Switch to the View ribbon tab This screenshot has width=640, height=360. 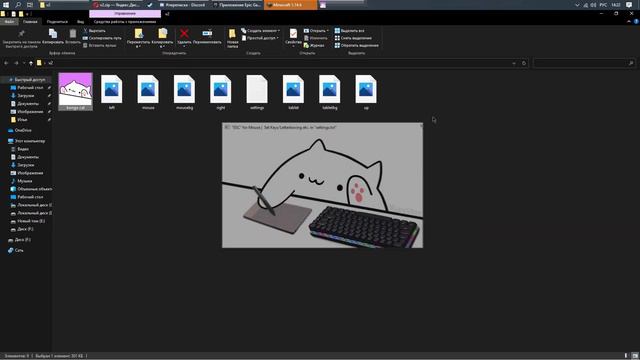80,22
